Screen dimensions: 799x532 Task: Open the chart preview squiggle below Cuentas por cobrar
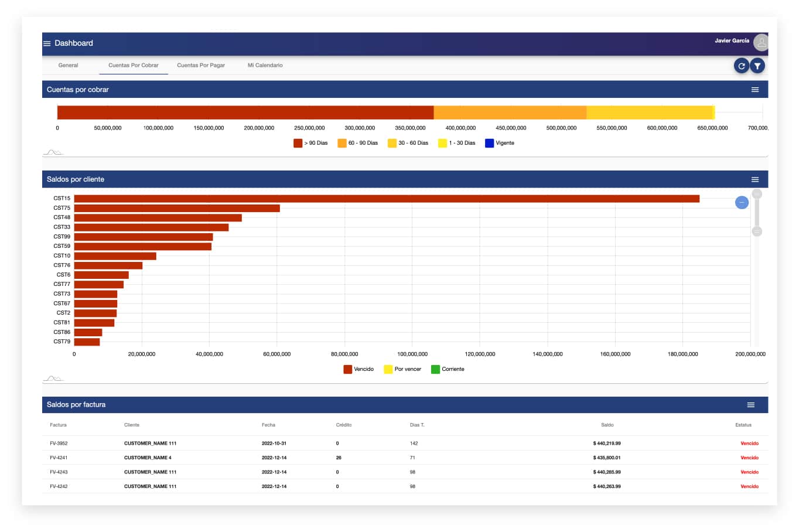[53, 151]
